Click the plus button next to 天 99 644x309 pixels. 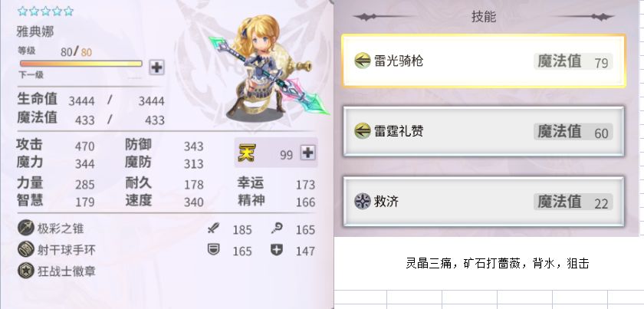pyautogui.click(x=308, y=153)
